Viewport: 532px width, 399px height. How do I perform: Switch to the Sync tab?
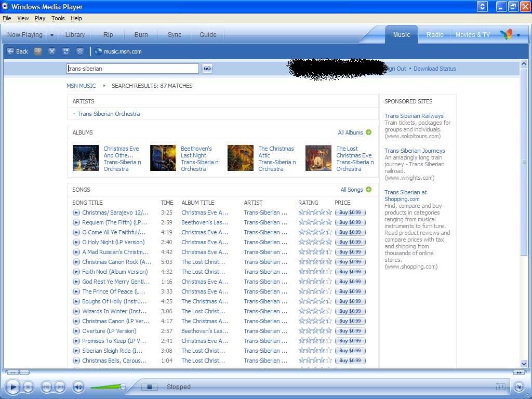pyautogui.click(x=175, y=35)
